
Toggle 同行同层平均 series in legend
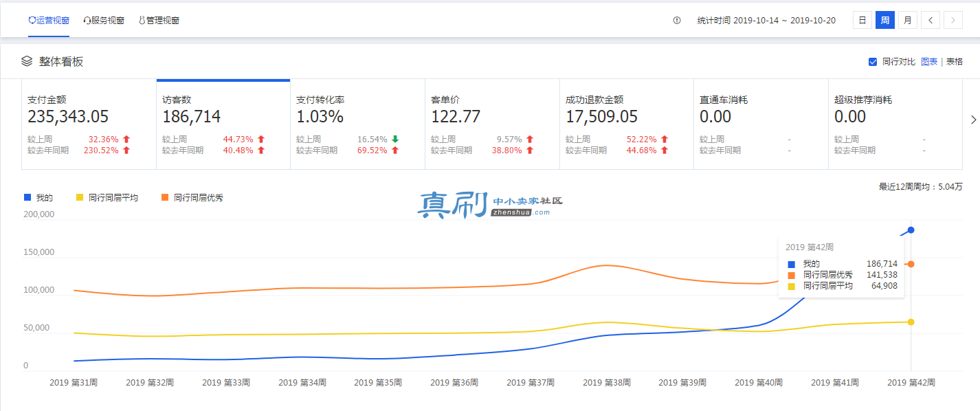click(107, 198)
